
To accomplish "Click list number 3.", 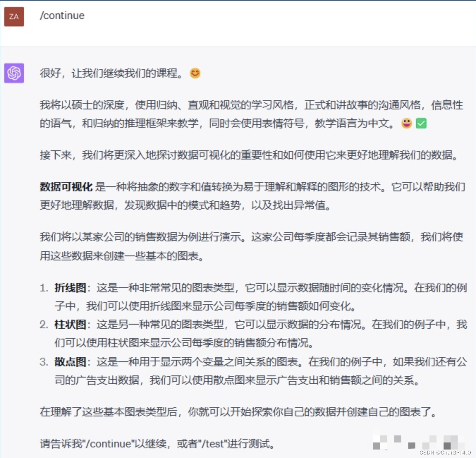I will (44, 362).
